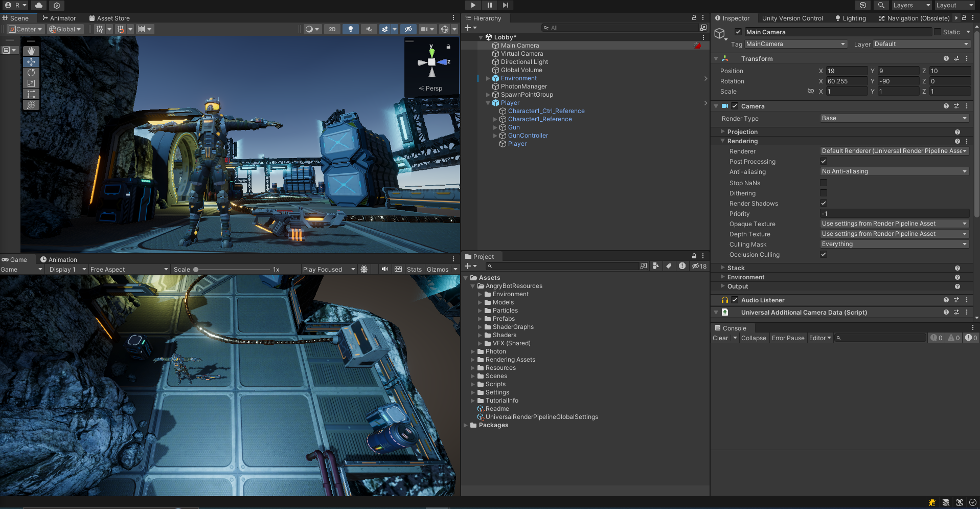This screenshot has height=509, width=980.
Task: Disable the Post Processing checkbox
Action: [x=824, y=162]
